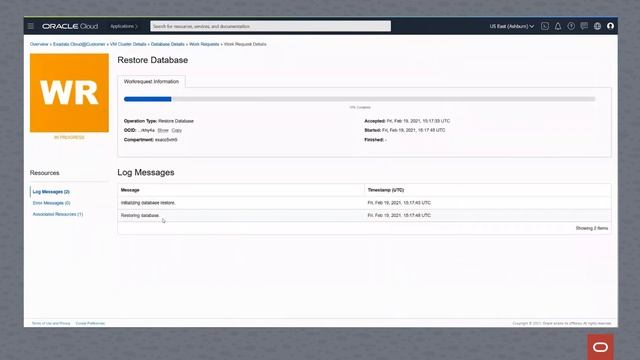Click the compartment value text
The height and width of the screenshot is (360, 640).
click(x=166, y=140)
